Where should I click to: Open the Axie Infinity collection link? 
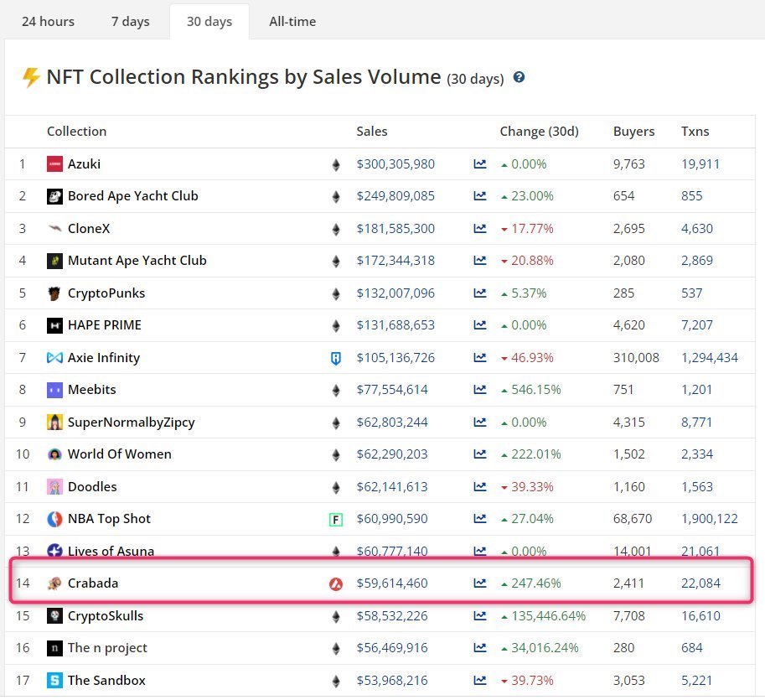click(x=104, y=358)
